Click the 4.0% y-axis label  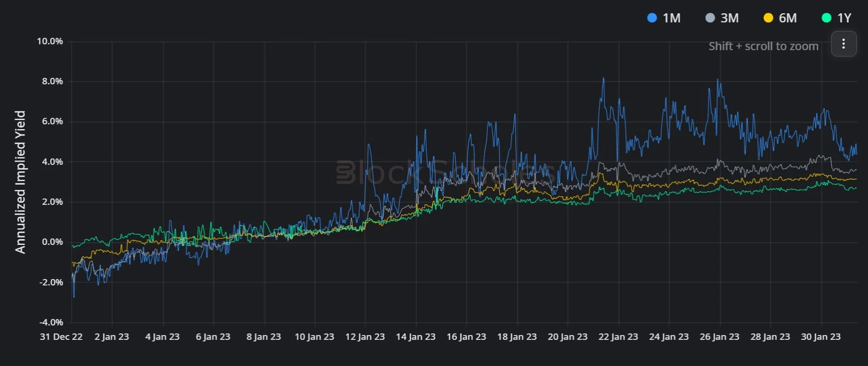pyautogui.click(x=52, y=162)
